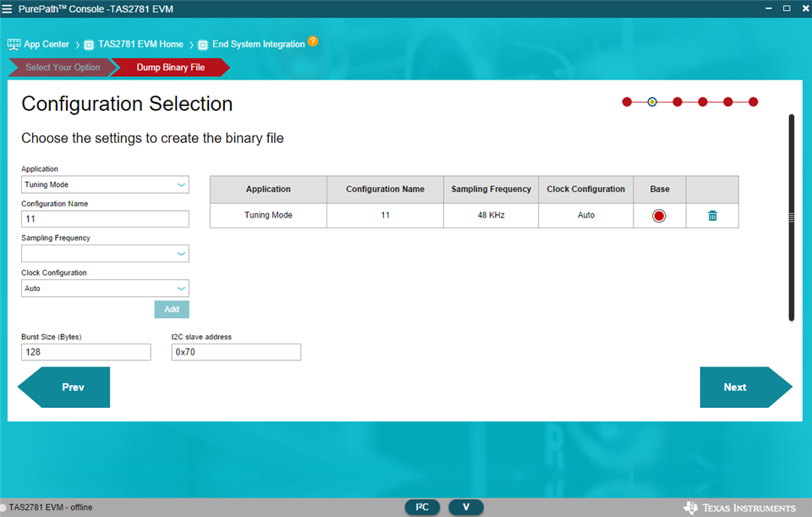Viewport: 812px width, 517px height.
Task: Click the third progress step dot
Action: [678, 102]
